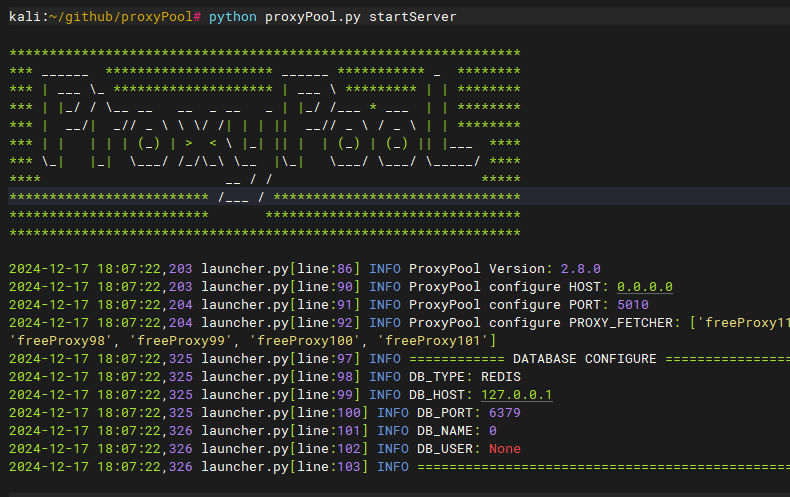
Task: Click the 'DB_NAME:' label
Action: (x=448, y=431)
